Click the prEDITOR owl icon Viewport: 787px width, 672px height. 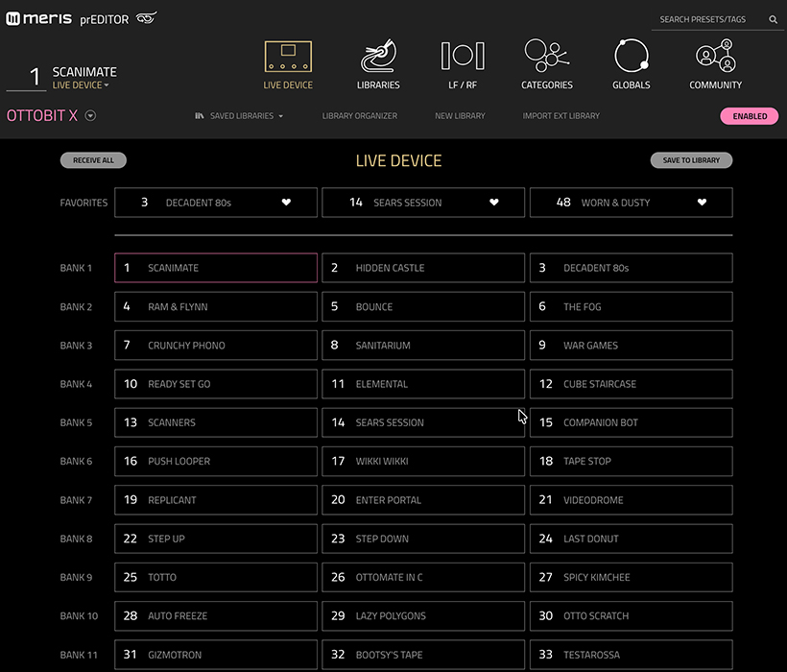pyautogui.click(x=147, y=18)
